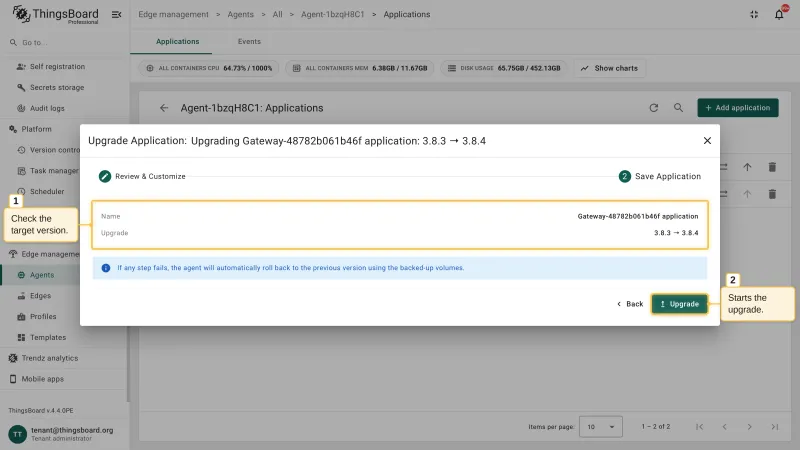Click the Templates icon in the sidebar

(21, 337)
